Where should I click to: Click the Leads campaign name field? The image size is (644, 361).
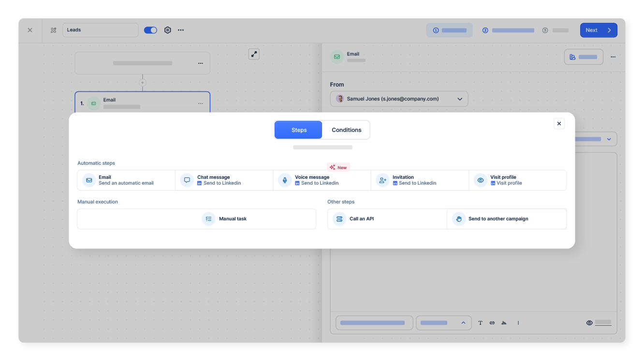click(100, 30)
